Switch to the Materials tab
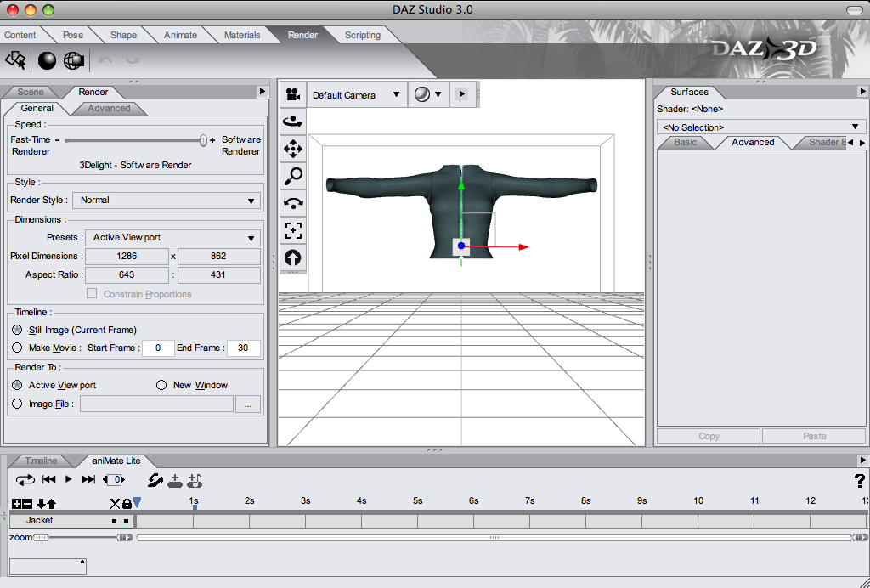The width and height of the screenshot is (870, 588). [242, 35]
